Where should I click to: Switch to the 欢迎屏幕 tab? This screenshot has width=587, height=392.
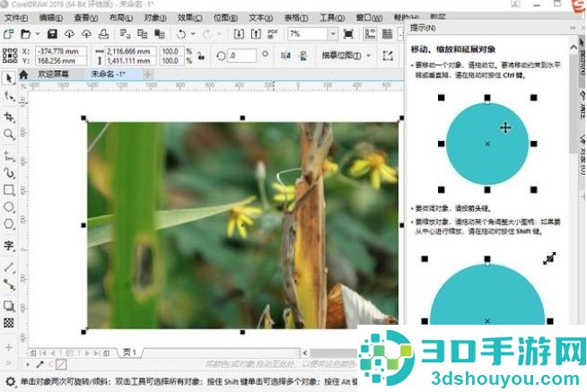tap(54, 74)
